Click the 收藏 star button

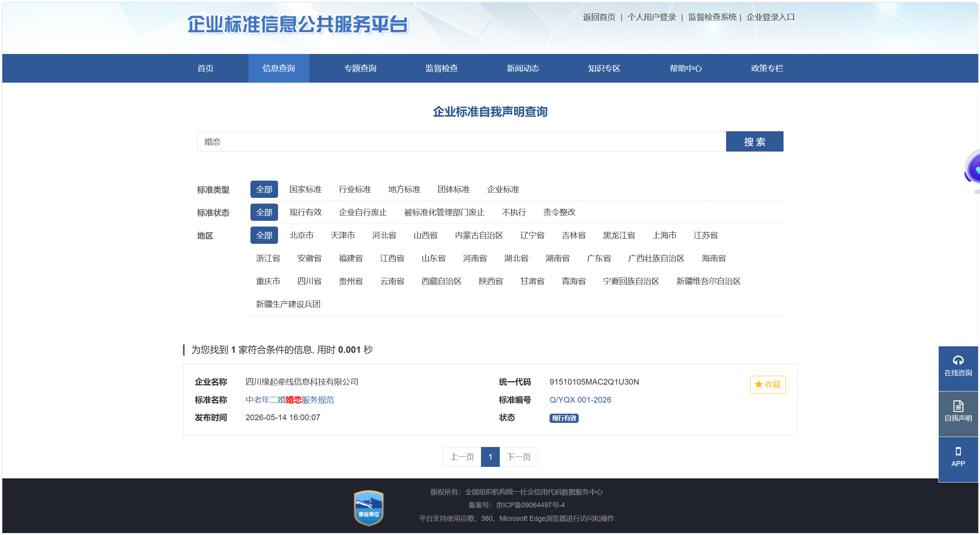(767, 384)
